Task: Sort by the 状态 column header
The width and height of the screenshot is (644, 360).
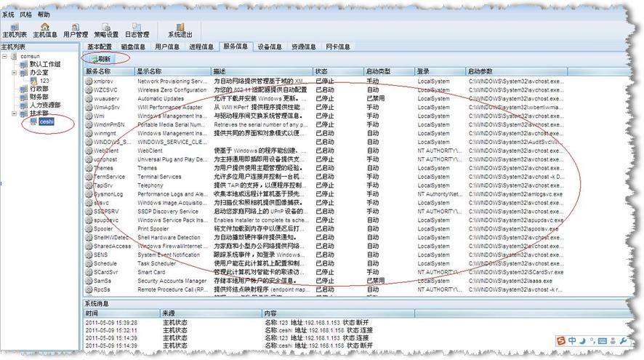Action: click(337, 71)
